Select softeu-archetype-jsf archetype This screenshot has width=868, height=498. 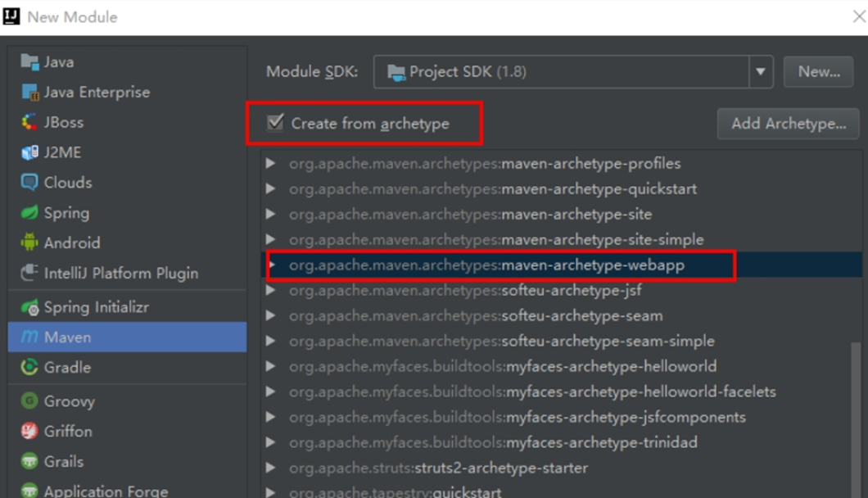click(x=561, y=290)
